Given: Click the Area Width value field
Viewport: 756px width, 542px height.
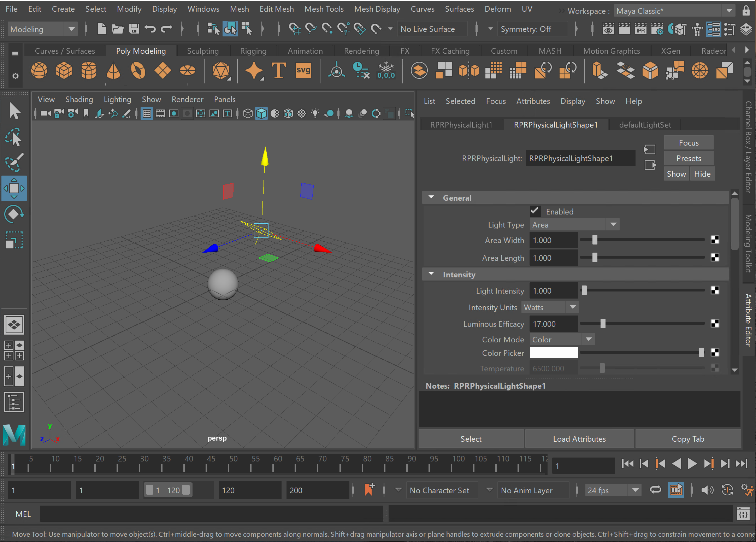Looking at the screenshot, I should (x=554, y=240).
